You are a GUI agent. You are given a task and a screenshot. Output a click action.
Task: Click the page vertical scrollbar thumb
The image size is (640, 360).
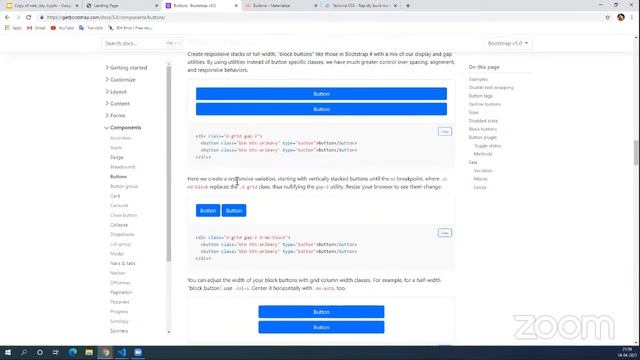pos(636,152)
